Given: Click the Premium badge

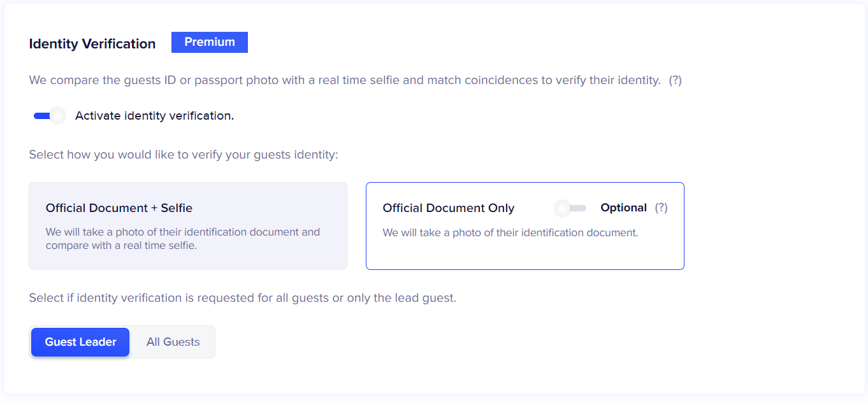Looking at the screenshot, I should 210,42.
